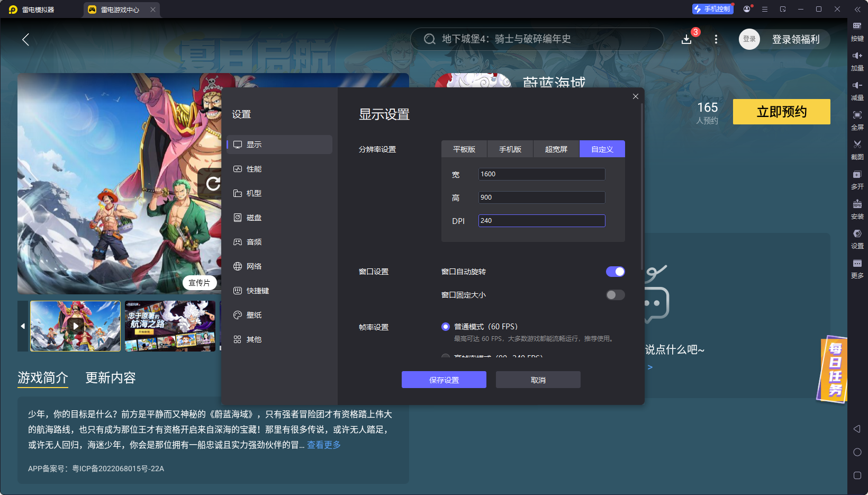
Task: Click the settings dialog vertical scrollbar
Action: click(x=642, y=186)
